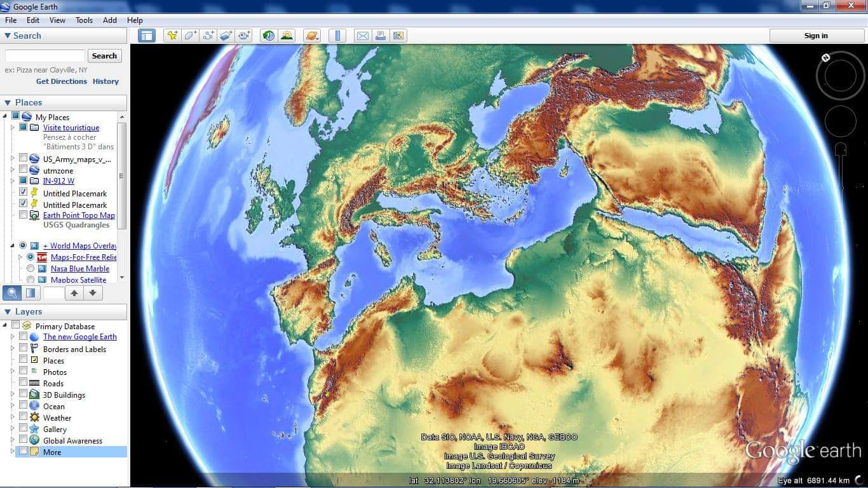Select the Nasa Blue Marble radio button
Image resolution: width=868 pixels, height=488 pixels.
click(31, 268)
